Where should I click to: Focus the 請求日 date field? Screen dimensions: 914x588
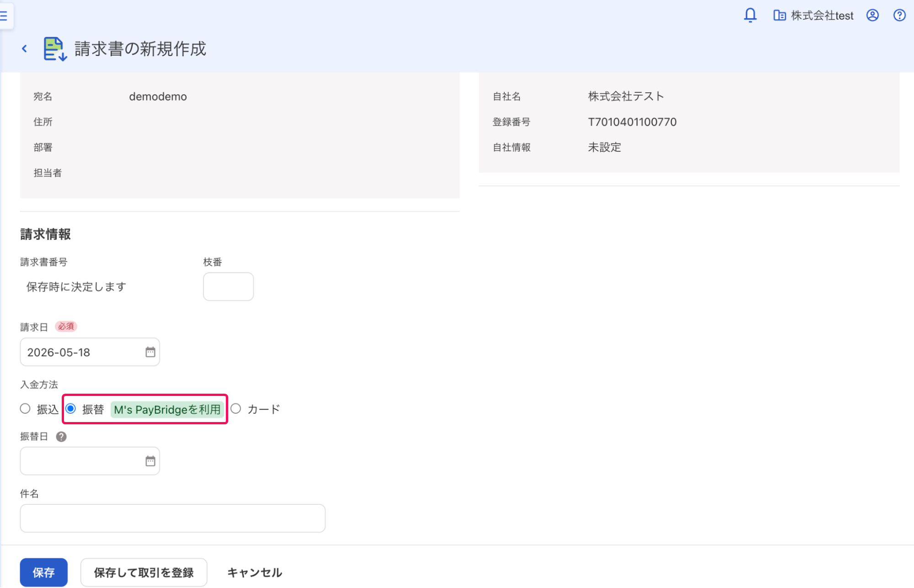click(x=90, y=352)
